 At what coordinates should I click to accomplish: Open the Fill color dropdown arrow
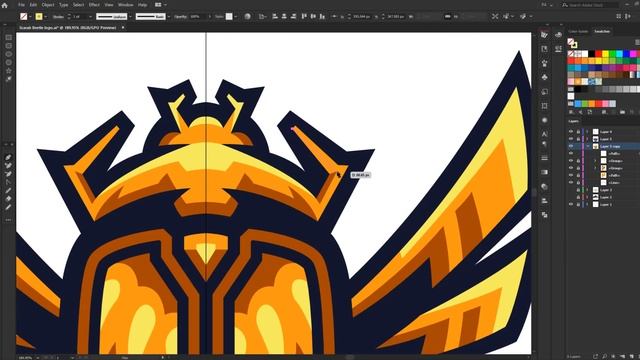(30, 17)
